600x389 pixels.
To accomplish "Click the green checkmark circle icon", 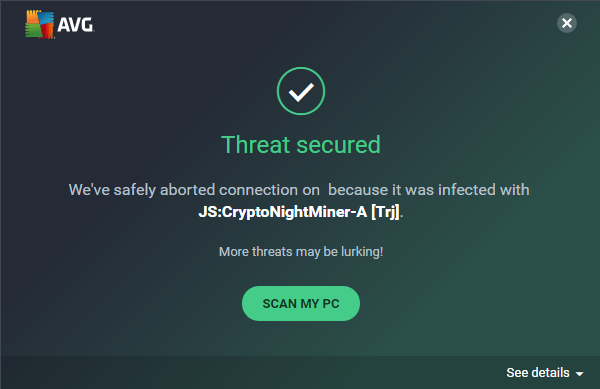I will (x=301, y=91).
